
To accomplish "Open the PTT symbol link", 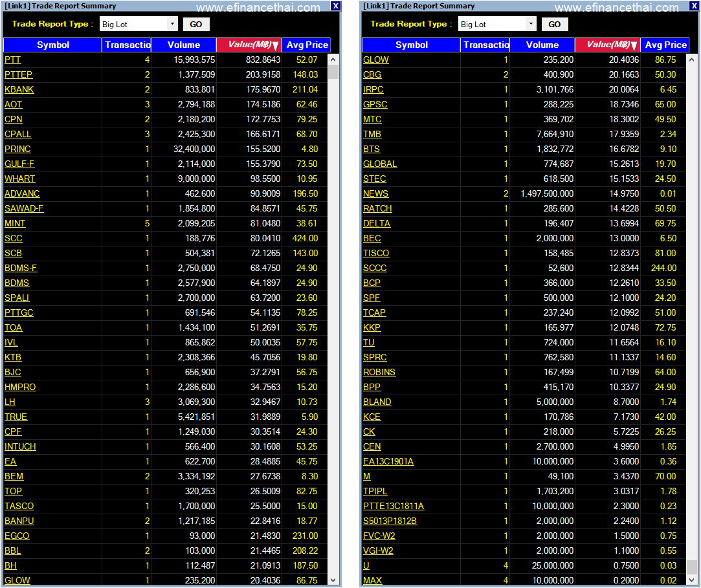I will tap(12, 60).
